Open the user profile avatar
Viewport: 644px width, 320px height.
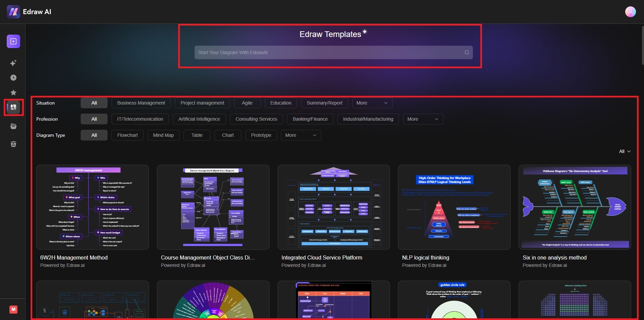pyautogui.click(x=630, y=12)
